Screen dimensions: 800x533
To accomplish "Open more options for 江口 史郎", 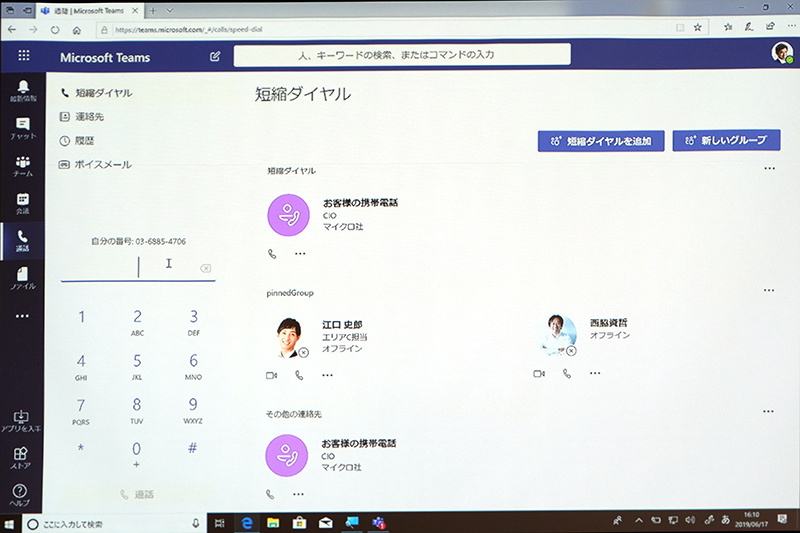I will point(327,375).
